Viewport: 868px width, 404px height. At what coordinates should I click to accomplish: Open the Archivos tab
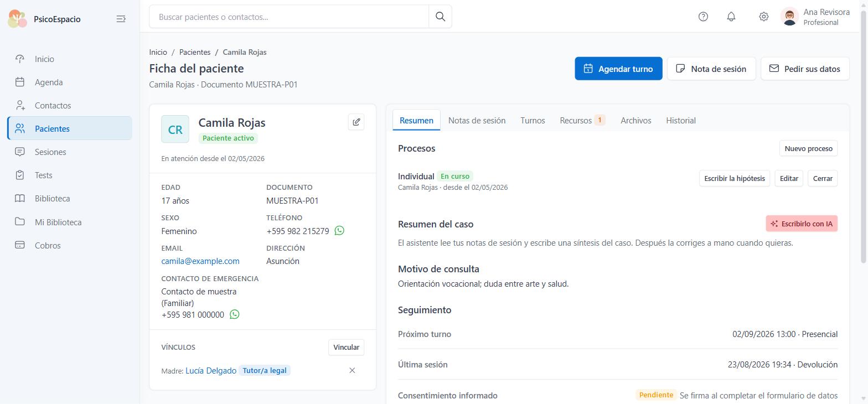pos(635,120)
